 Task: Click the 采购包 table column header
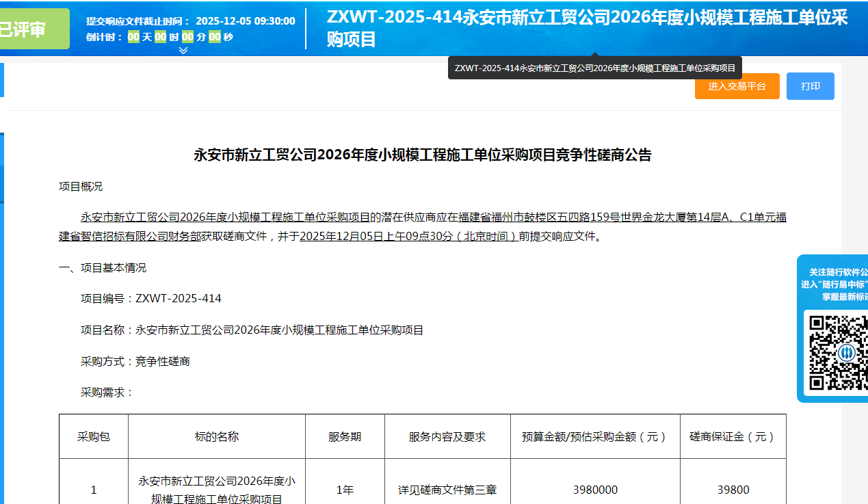pyautogui.click(x=94, y=436)
